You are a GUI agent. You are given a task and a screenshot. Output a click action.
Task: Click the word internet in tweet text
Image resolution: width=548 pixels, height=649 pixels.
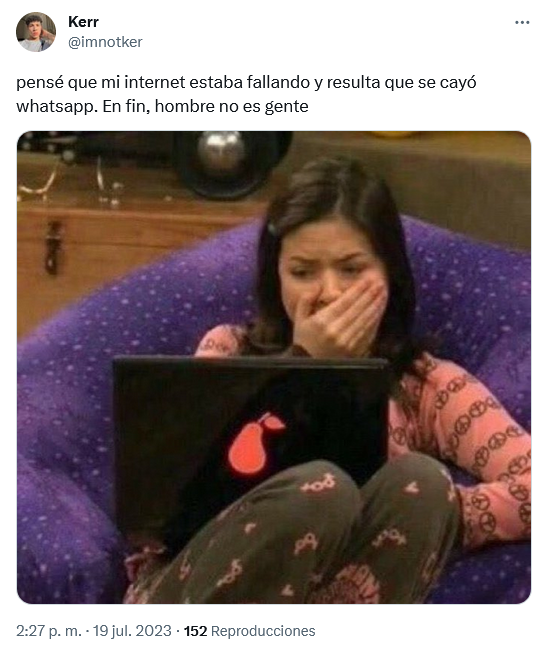[x=154, y=82]
